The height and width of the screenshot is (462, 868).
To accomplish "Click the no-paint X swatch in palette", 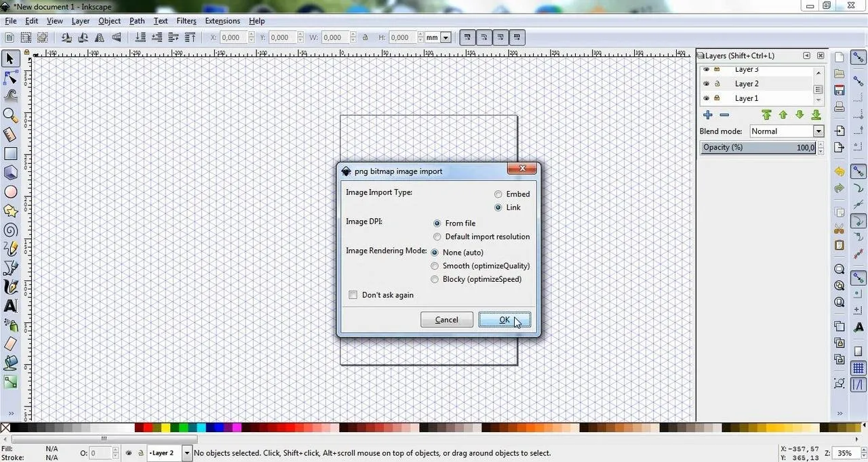I will click(x=5, y=427).
